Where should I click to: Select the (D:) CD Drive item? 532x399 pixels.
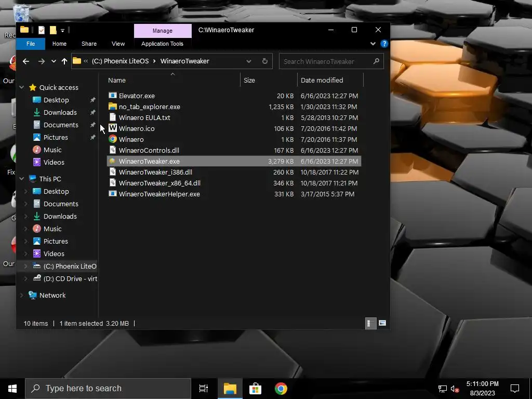click(65, 278)
